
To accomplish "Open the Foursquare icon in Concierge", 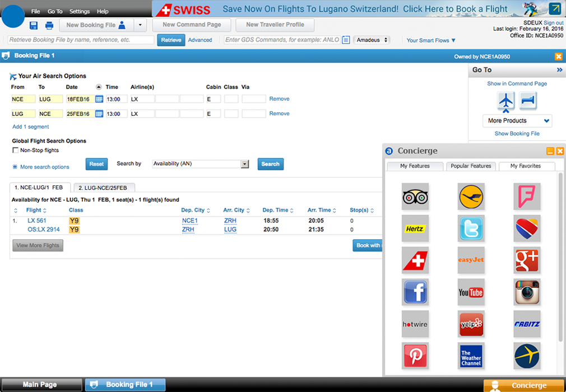I will (x=527, y=197).
